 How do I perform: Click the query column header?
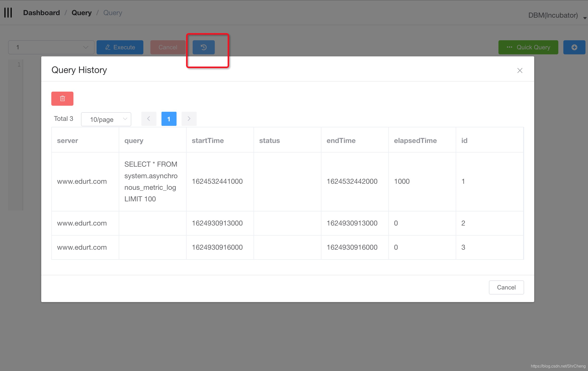tap(134, 140)
